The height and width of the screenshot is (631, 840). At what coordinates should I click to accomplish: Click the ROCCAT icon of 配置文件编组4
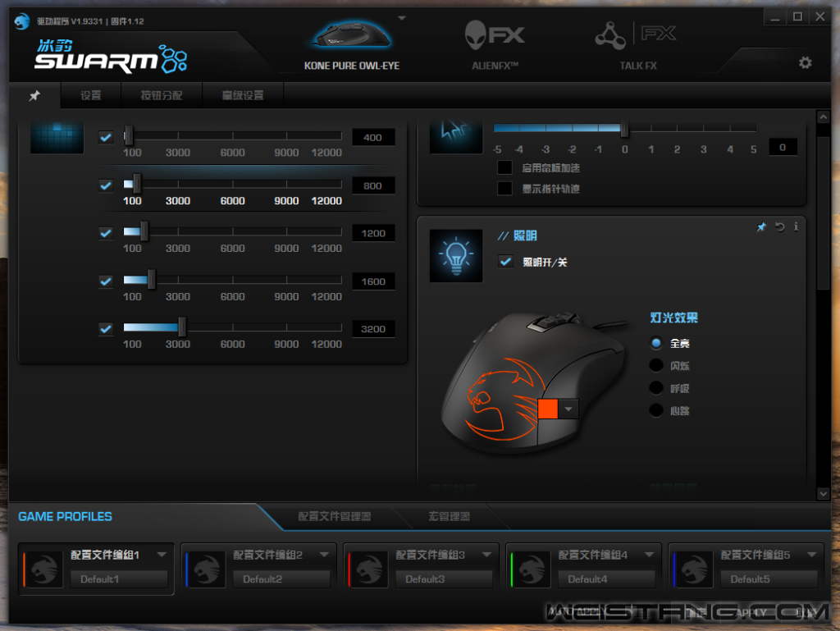point(531,569)
